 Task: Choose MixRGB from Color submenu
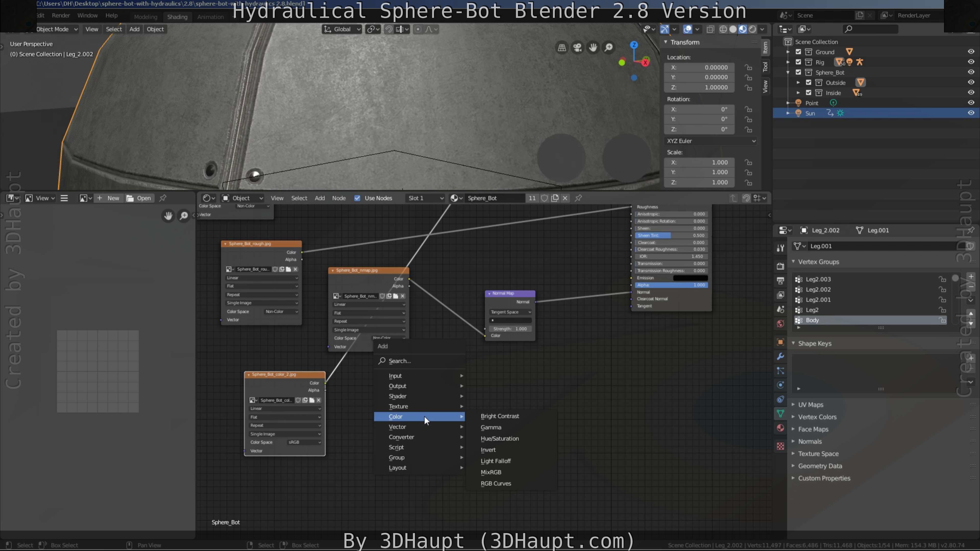[x=491, y=472]
